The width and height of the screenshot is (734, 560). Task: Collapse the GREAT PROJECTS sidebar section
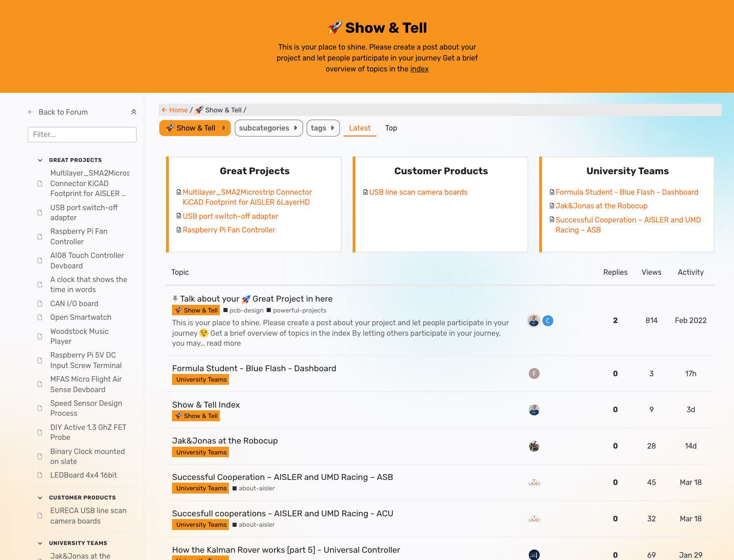click(40, 160)
